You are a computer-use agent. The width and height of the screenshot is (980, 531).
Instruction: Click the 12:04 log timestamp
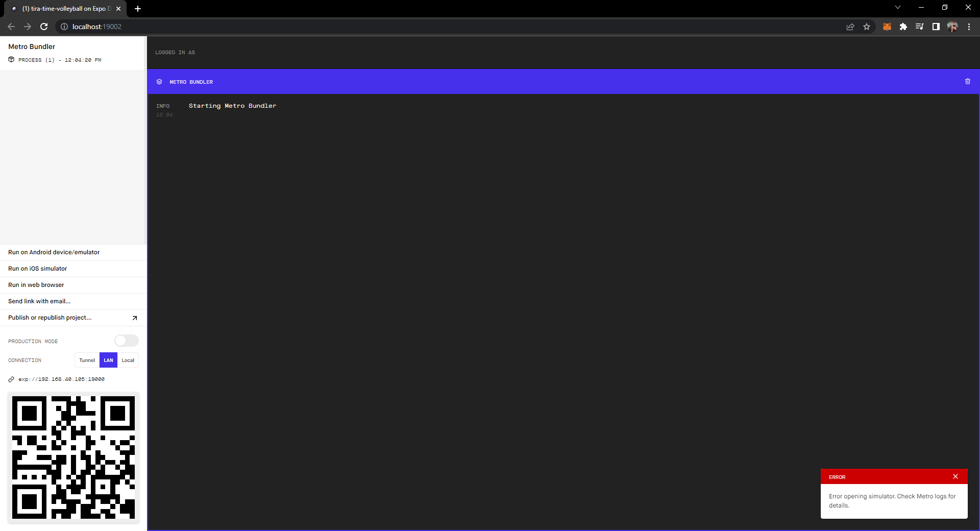(164, 115)
